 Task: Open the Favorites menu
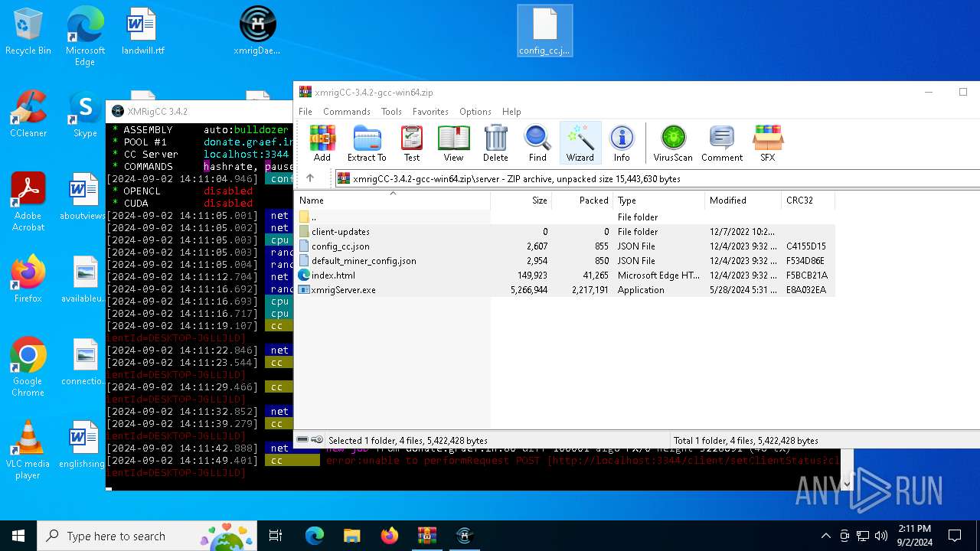[x=430, y=112]
